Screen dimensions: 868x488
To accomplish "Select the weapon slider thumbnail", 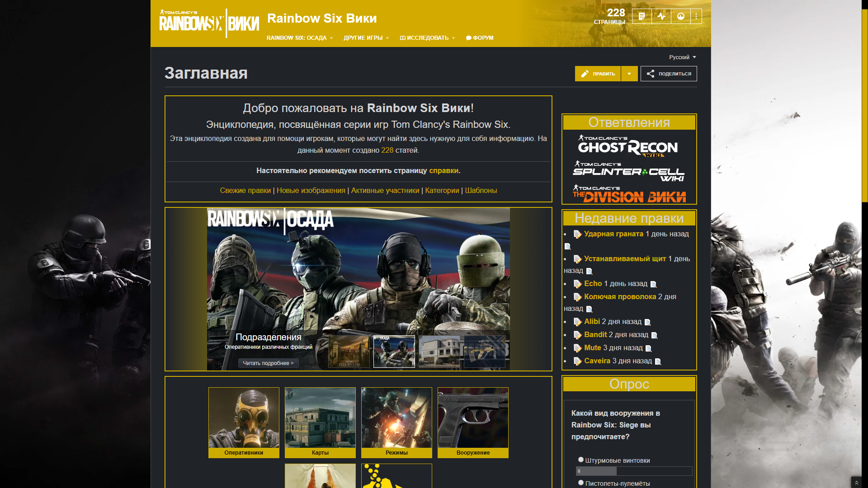I will click(x=485, y=352).
